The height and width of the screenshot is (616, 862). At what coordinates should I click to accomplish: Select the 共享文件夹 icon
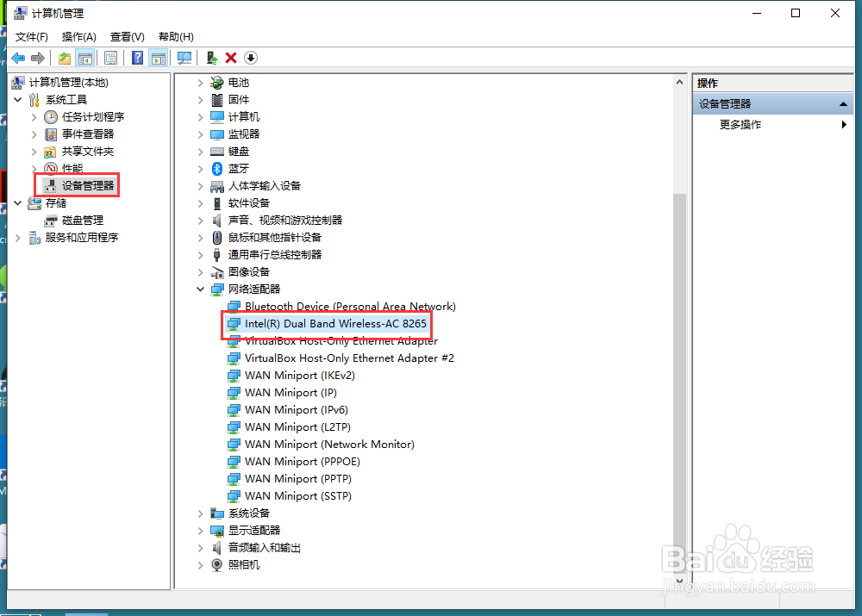51,152
